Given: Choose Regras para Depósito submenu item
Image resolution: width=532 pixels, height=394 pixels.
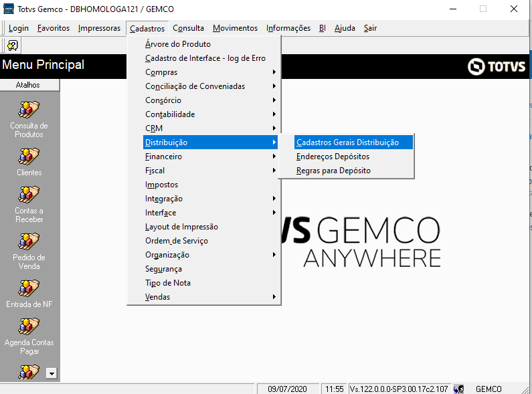Looking at the screenshot, I should point(353,171).
